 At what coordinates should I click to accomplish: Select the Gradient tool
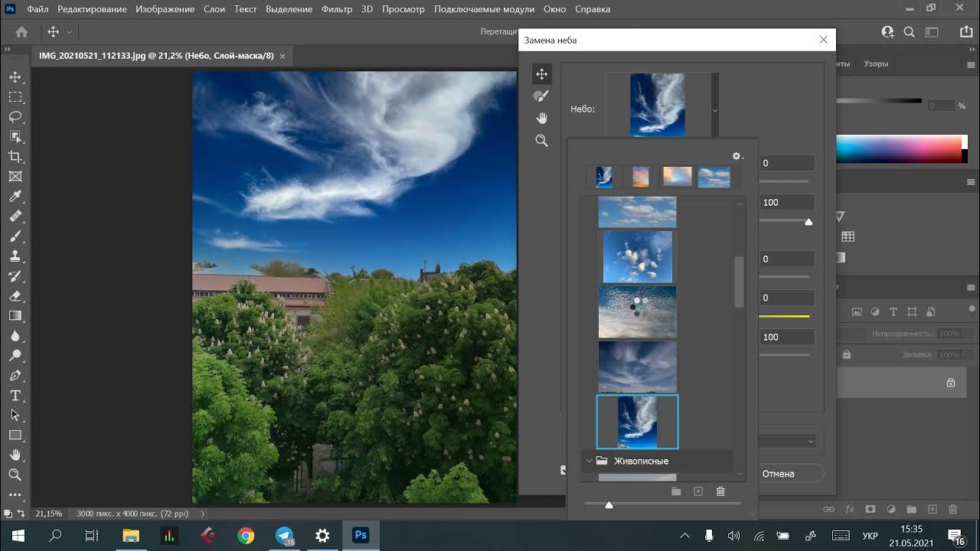click(15, 316)
